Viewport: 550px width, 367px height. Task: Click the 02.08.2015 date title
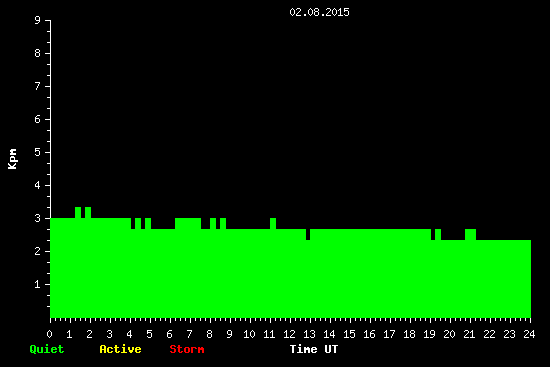319,12
